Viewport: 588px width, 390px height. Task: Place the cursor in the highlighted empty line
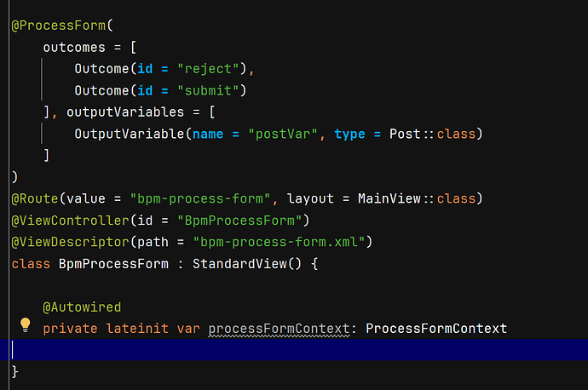tap(294, 350)
